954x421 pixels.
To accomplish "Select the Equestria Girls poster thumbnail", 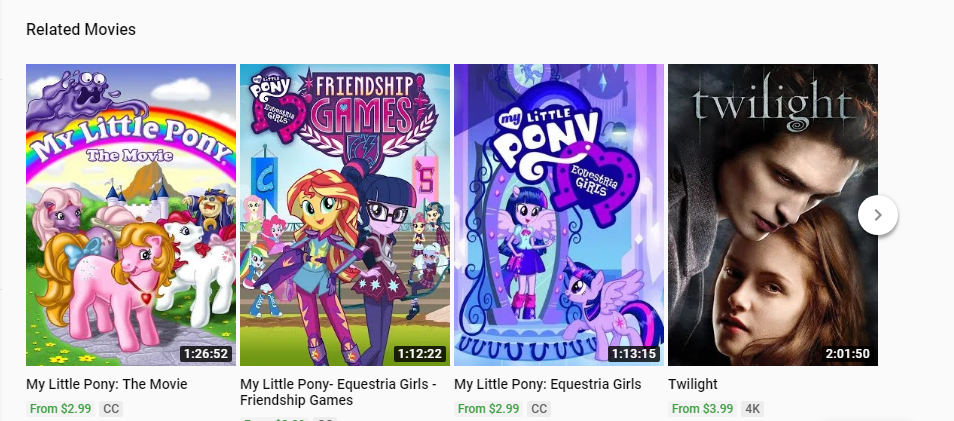I will coord(559,214).
